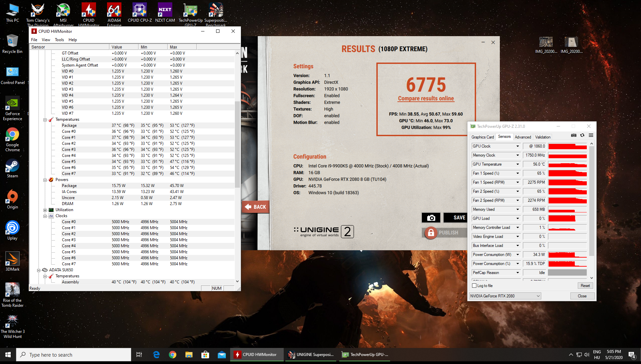The width and height of the screenshot is (641, 364).
Task: Open Google Chrome desktop shortcut
Action: 12,140
